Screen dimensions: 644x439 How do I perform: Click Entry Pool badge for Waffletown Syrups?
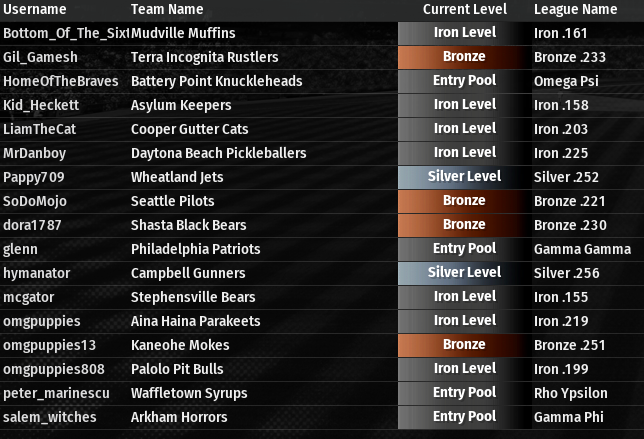[x=464, y=393]
